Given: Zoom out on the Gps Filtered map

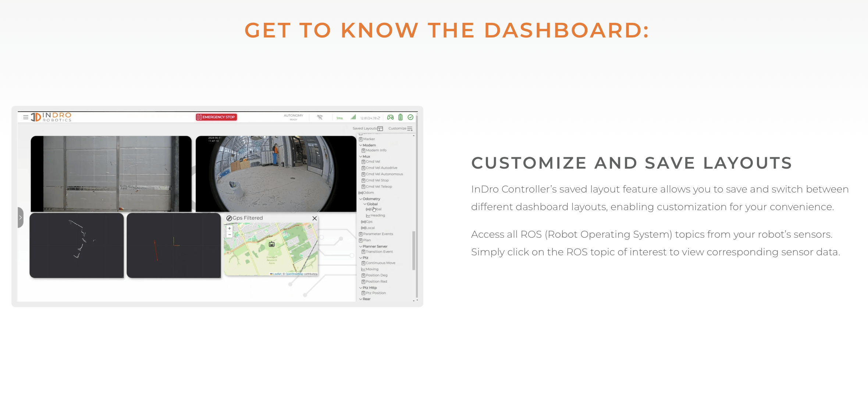Looking at the screenshot, I should (230, 234).
